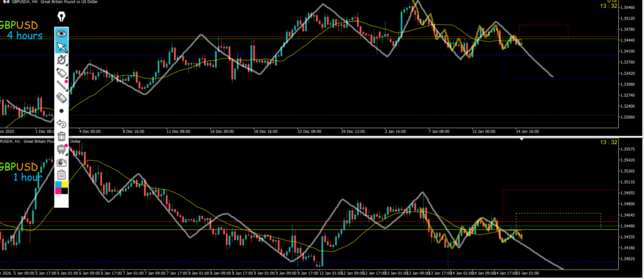Take a screenshot with the camera icon
This screenshot has width=644, height=279.
pyautogui.click(x=62, y=161)
